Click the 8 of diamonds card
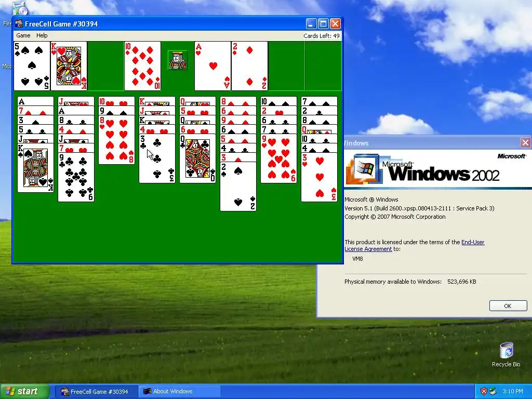The image size is (532, 399). [x=238, y=101]
